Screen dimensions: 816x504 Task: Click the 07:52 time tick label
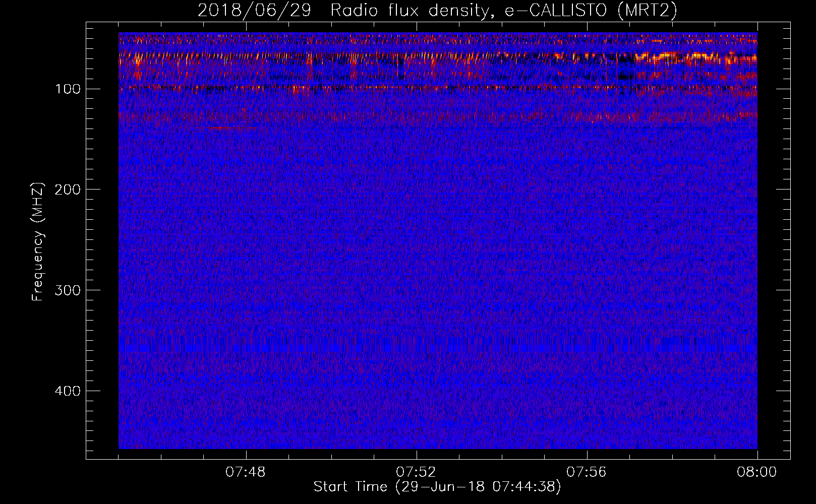pyautogui.click(x=416, y=472)
